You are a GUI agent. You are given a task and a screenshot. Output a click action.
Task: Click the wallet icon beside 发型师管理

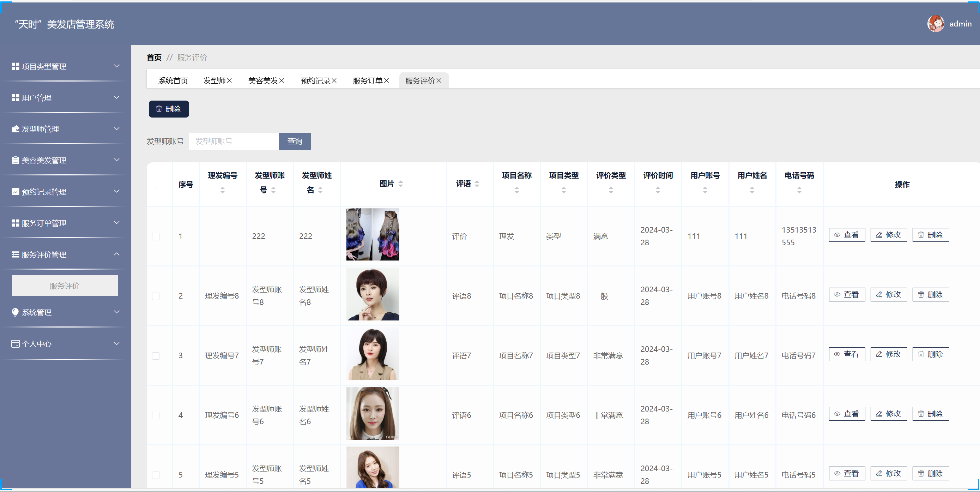[15, 129]
